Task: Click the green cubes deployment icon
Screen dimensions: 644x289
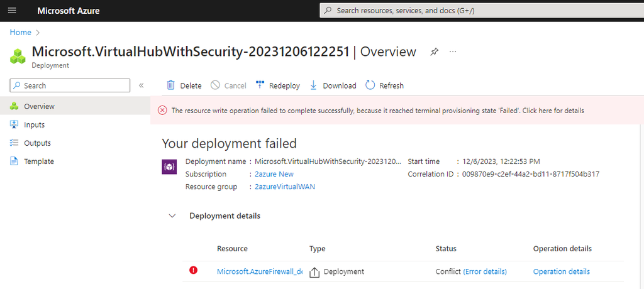Action: tap(18, 57)
